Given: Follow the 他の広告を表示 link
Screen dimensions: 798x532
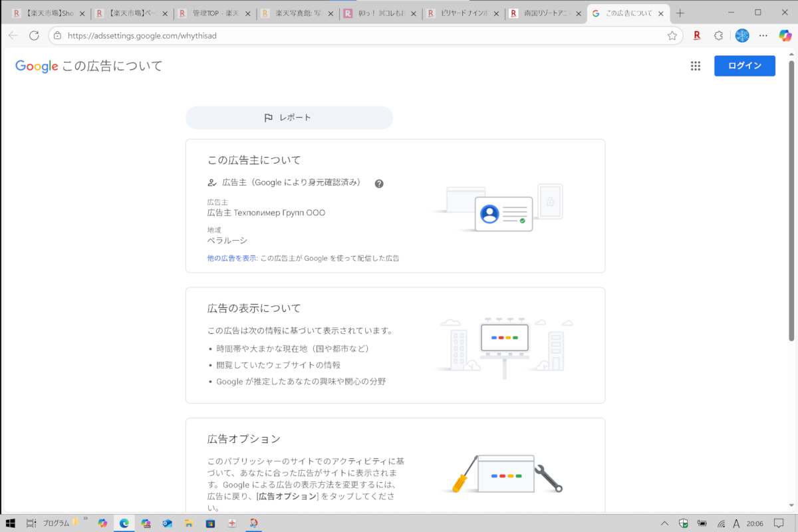Looking at the screenshot, I should [232, 258].
